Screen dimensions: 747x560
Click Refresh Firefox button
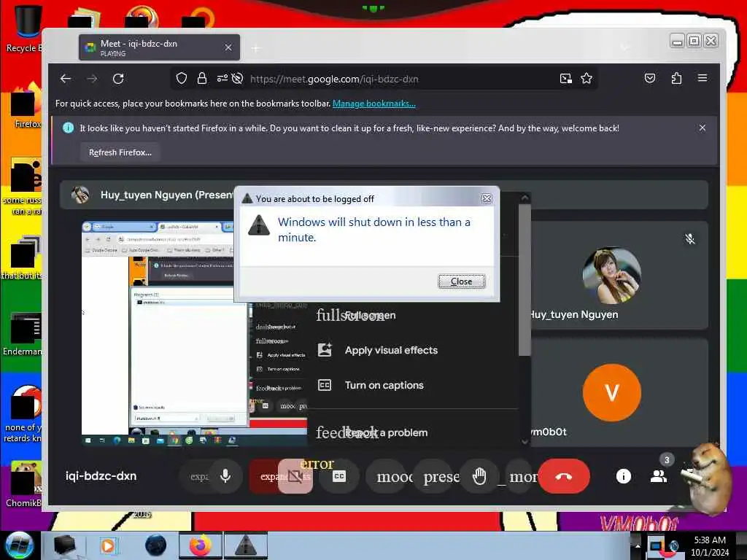[x=120, y=152]
